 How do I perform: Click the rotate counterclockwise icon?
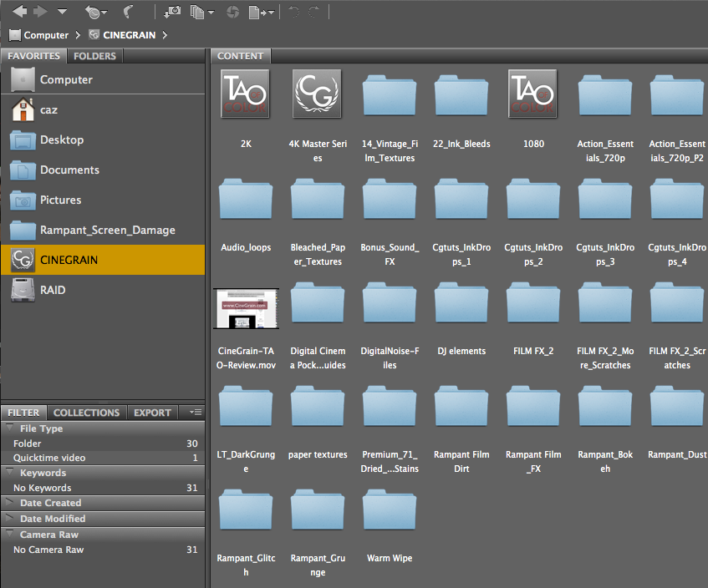(x=292, y=12)
